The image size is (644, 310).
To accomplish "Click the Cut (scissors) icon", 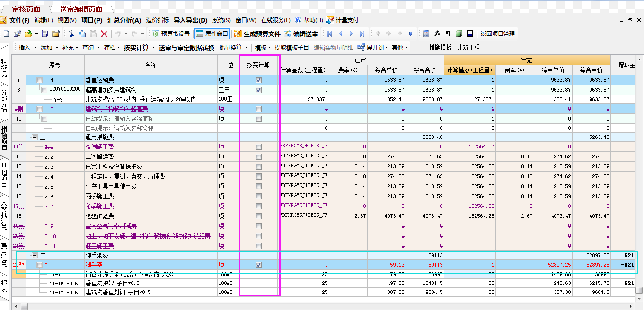I will tap(71, 34).
